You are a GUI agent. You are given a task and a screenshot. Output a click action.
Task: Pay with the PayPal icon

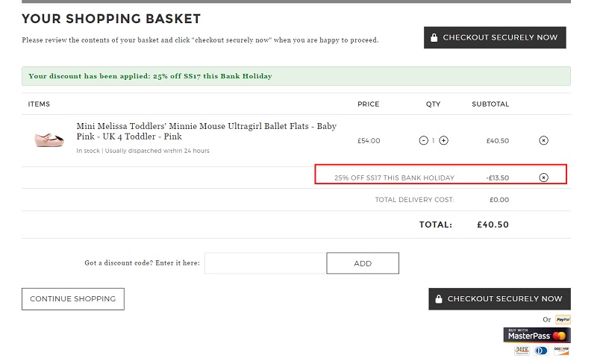pyautogui.click(x=563, y=319)
